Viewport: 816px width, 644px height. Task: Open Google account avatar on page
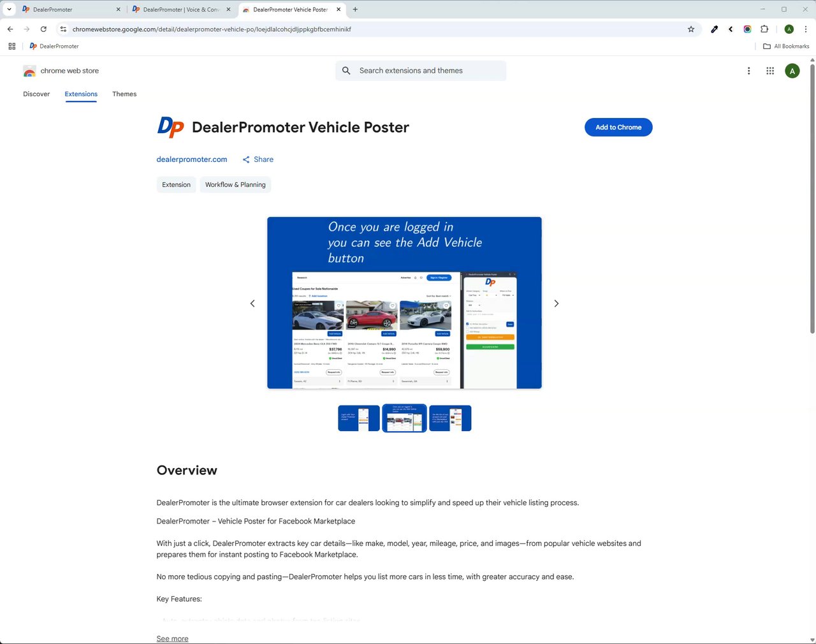click(792, 71)
